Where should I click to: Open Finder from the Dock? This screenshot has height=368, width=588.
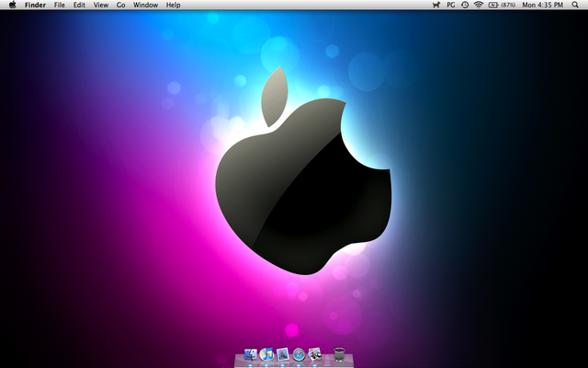(251, 354)
